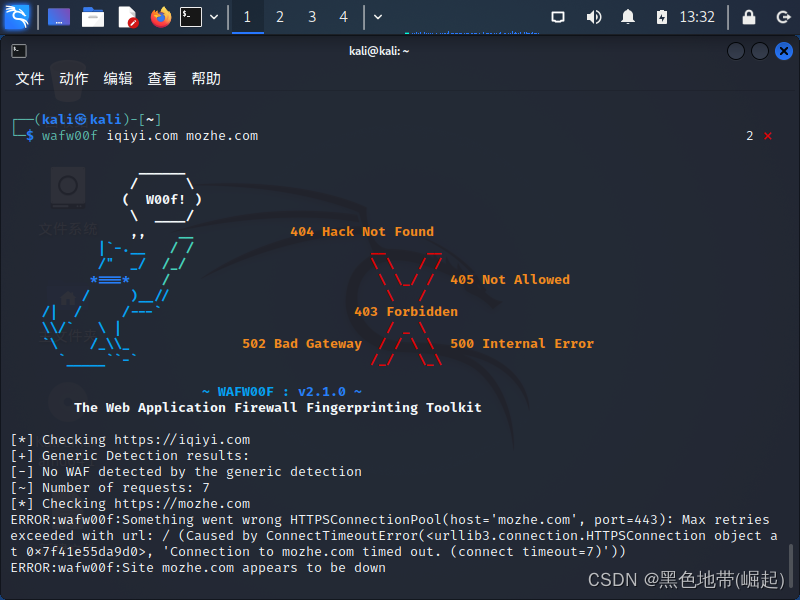Click 'Generic Detection results:' line

coord(130,455)
